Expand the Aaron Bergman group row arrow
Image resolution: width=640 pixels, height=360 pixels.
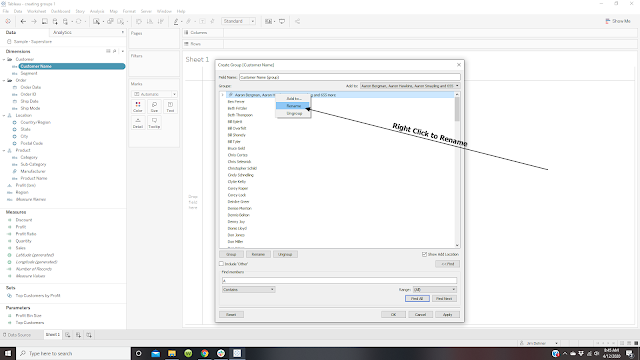[x=223, y=95]
